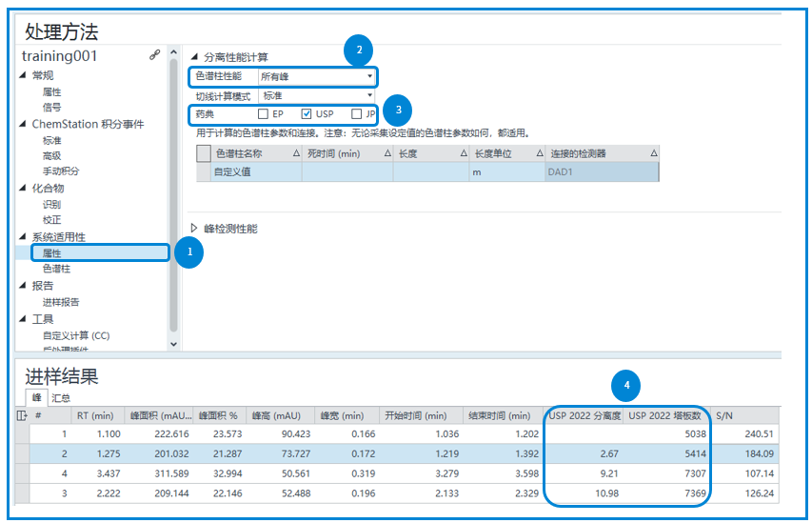Collapse the 分离性能计算 section
Viewport: 812px width, 523px height.
pyautogui.click(x=194, y=56)
